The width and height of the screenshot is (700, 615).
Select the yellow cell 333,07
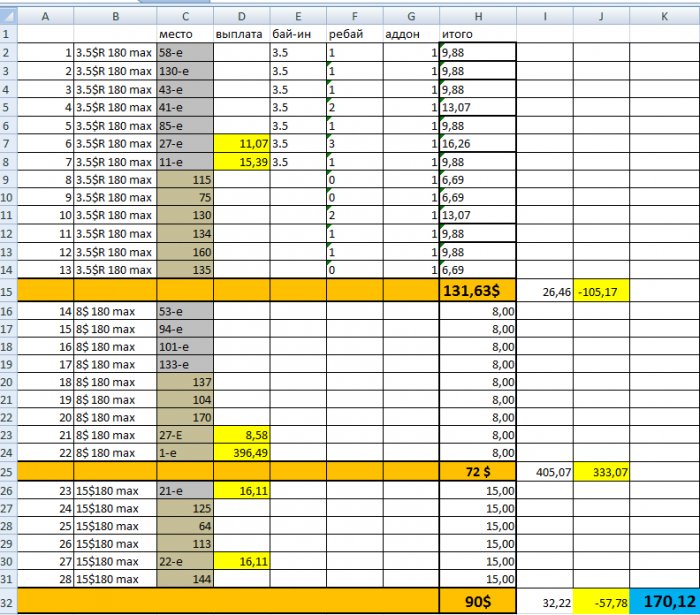[x=601, y=472]
